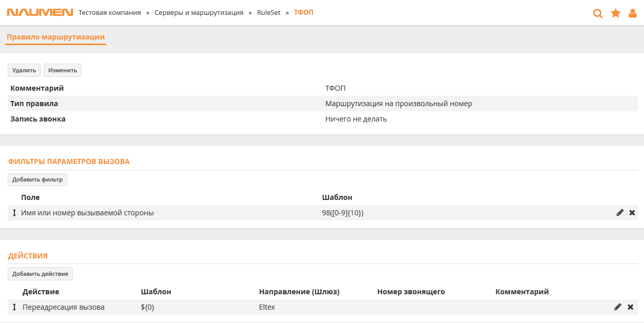This screenshot has width=644, height=323.
Task: Remove the Переадресация вызова action
Action: coord(631,307)
